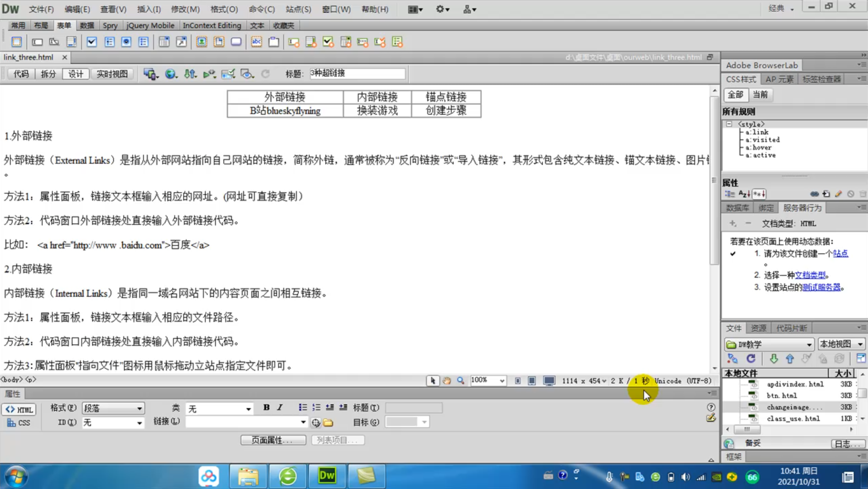This screenshot has width=868, height=489.
Task: Insert a Button form element
Action: tap(236, 42)
